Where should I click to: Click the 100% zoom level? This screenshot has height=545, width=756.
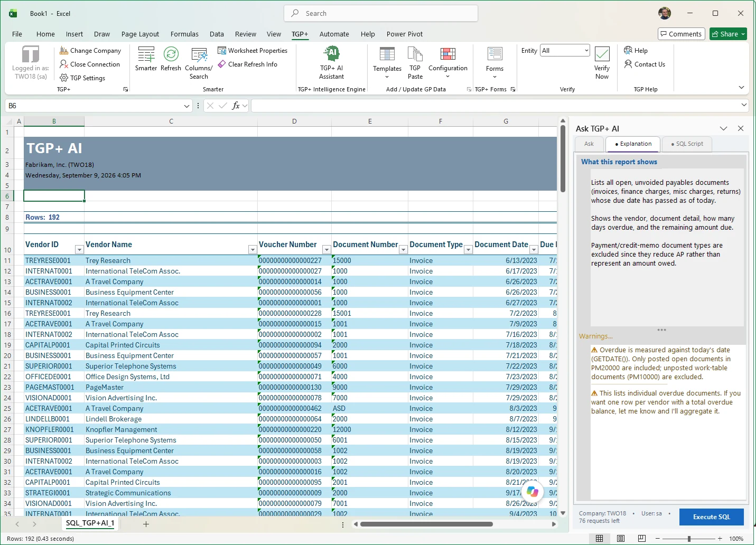click(736, 539)
